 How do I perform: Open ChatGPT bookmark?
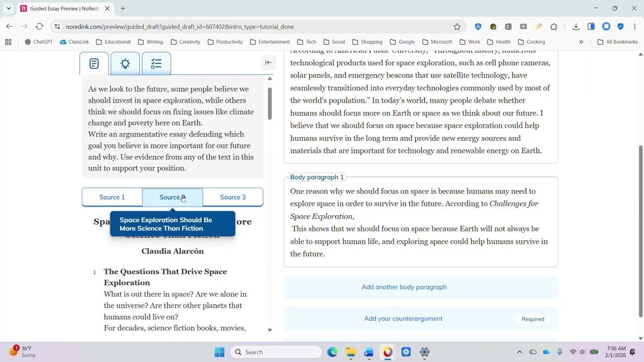39,42
